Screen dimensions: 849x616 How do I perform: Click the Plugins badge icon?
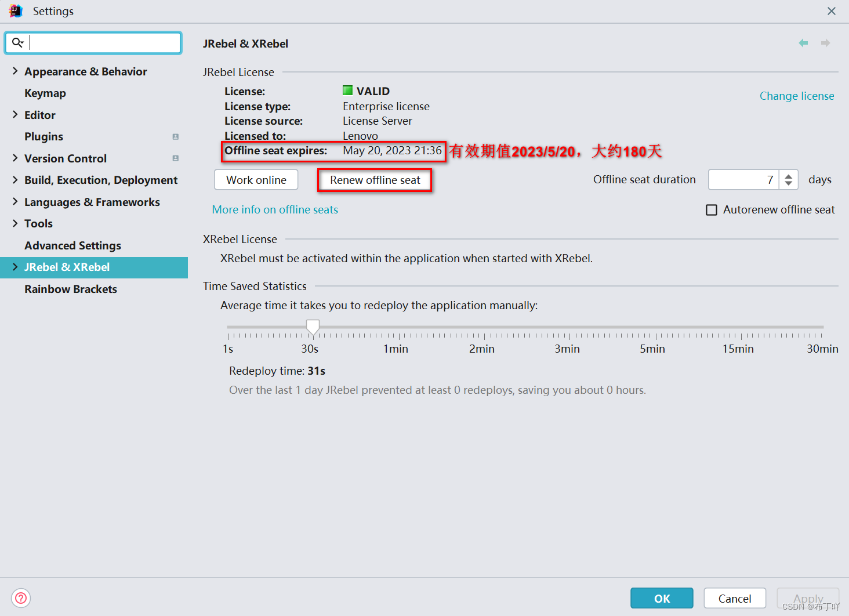click(175, 137)
